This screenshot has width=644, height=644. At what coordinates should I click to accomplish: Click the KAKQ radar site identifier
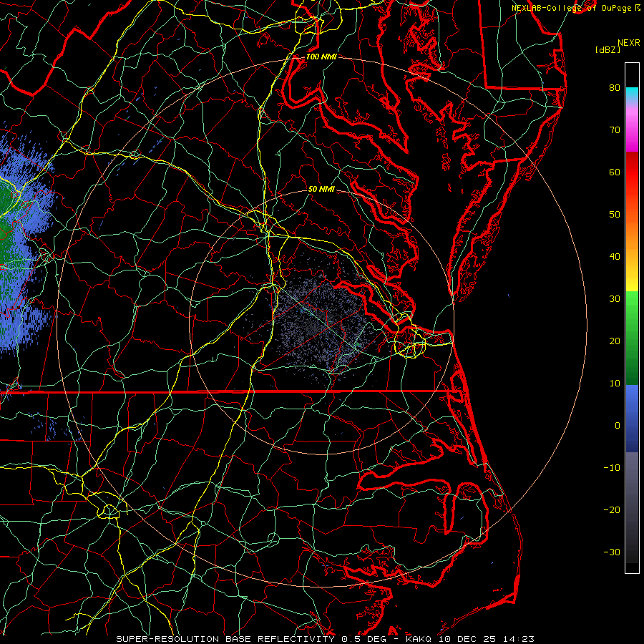[419, 639]
